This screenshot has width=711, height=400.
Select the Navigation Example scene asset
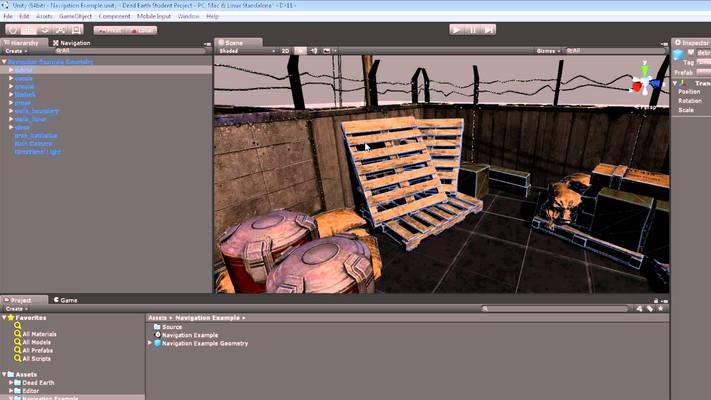coord(186,335)
